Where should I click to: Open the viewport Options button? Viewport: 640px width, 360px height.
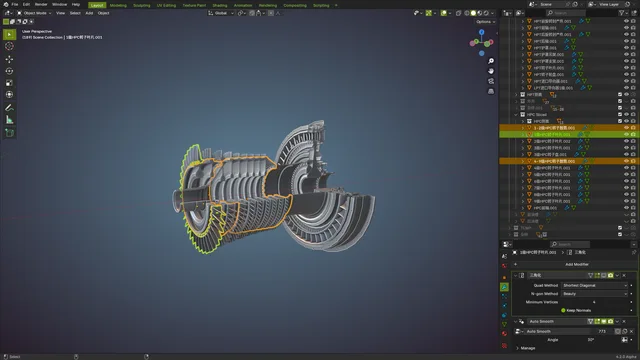pyautogui.click(x=485, y=22)
